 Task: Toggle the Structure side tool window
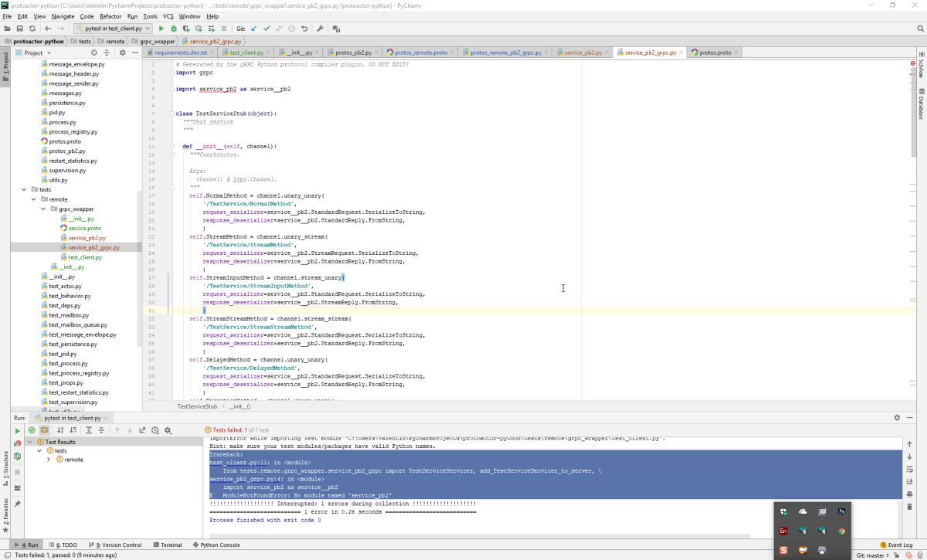click(x=6, y=468)
